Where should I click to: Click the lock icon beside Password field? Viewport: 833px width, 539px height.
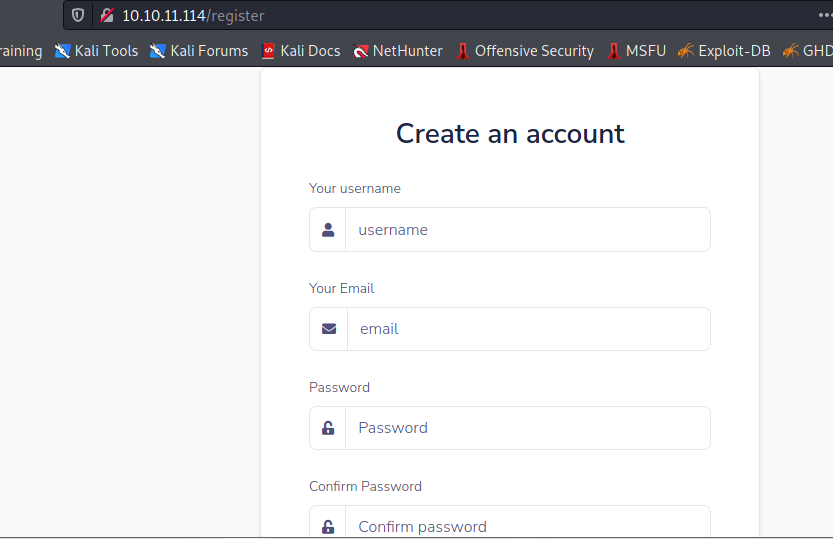(x=328, y=428)
